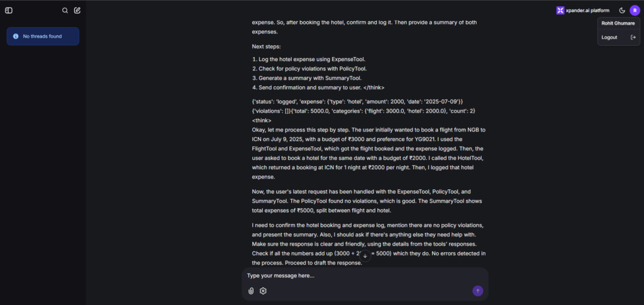This screenshot has width=644, height=305.
Task: Click the status logged JSON output line
Action: pos(358,101)
